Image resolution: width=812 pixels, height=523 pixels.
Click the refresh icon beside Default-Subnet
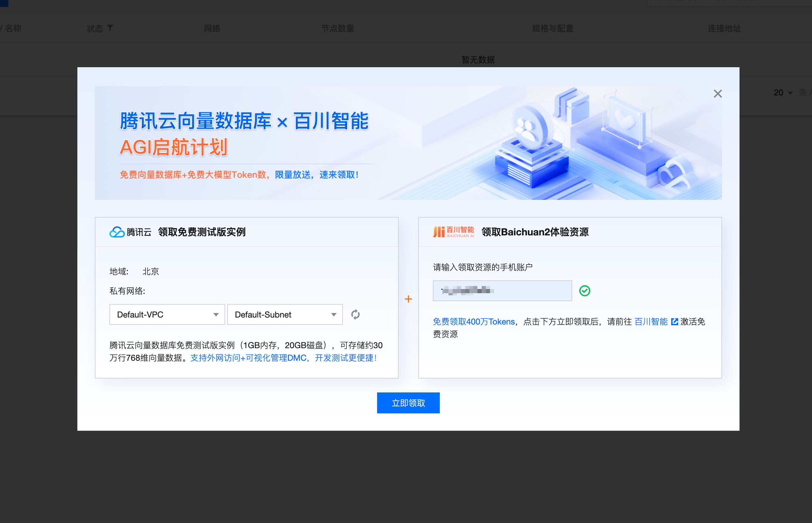pyautogui.click(x=355, y=314)
